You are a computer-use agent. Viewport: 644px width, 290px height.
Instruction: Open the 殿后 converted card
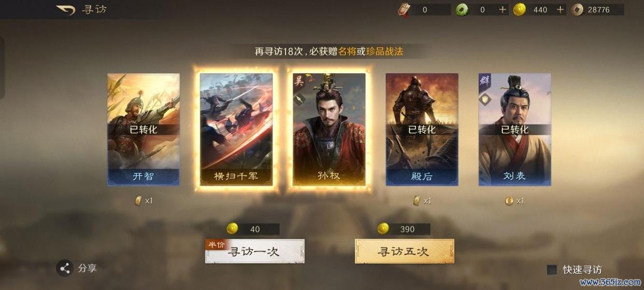(x=422, y=129)
